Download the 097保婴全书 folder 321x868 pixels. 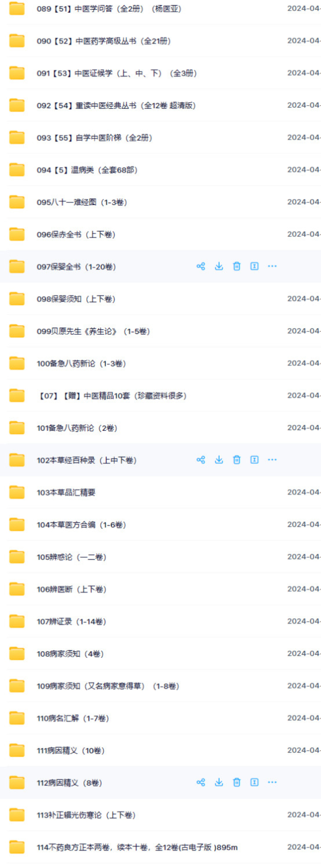(x=219, y=266)
